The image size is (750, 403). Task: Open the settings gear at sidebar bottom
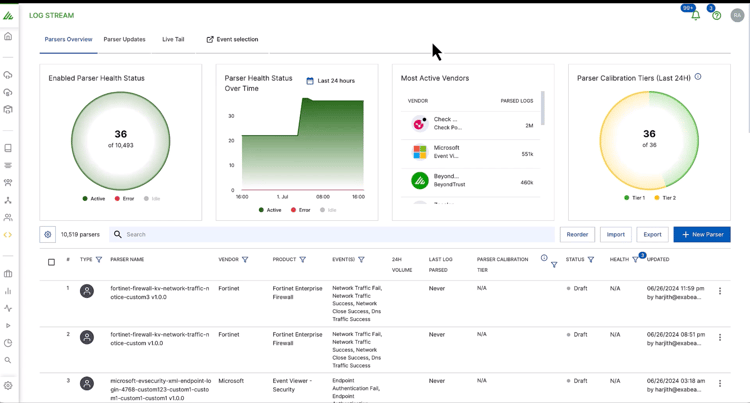pyautogui.click(x=8, y=386)
